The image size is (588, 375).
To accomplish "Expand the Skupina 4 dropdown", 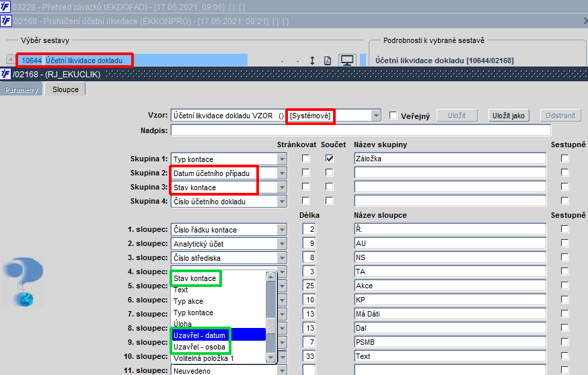I will [282, 201].
